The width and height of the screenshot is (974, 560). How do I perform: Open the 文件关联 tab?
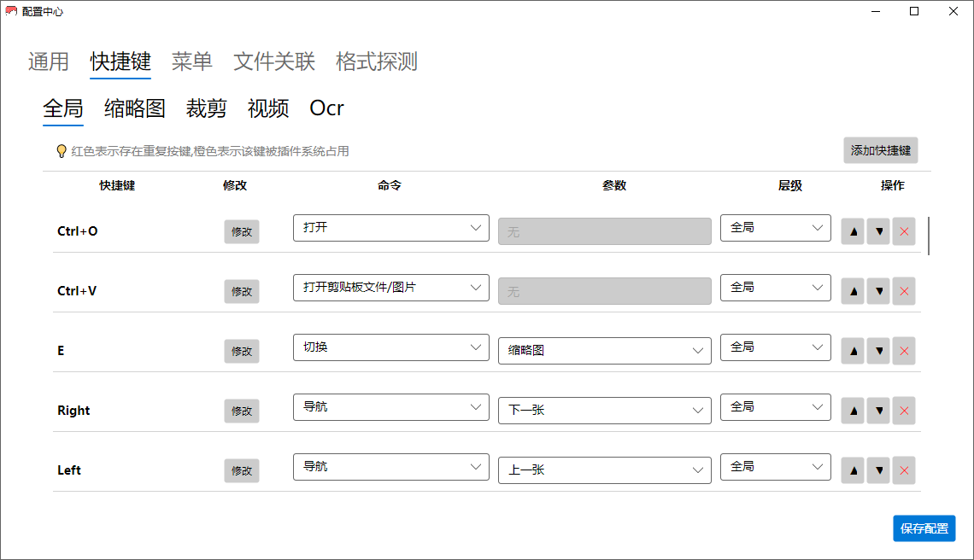click(x=274, y=61)
